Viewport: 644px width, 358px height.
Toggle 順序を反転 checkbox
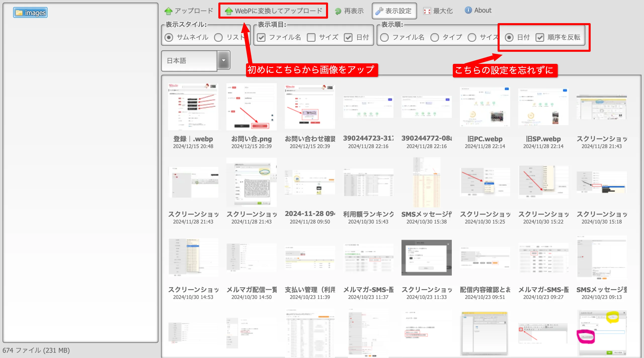click(540, 37)
